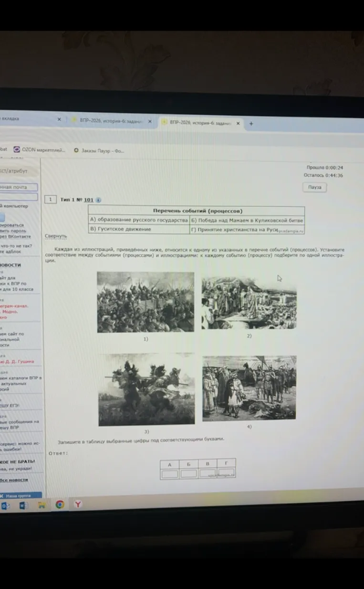
Task: Open illustration 2 of the baptism scene
Action: (249, 302)
